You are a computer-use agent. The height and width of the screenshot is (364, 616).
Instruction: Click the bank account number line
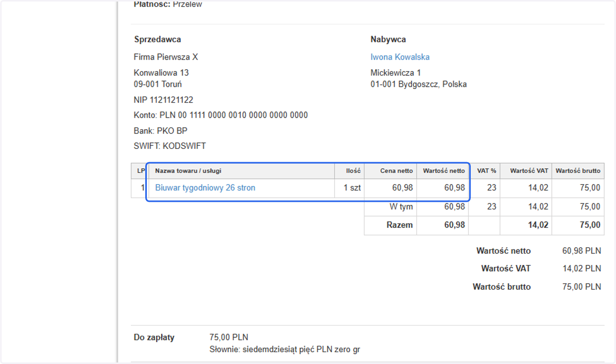pyautogui.click(x=221, y=115)
